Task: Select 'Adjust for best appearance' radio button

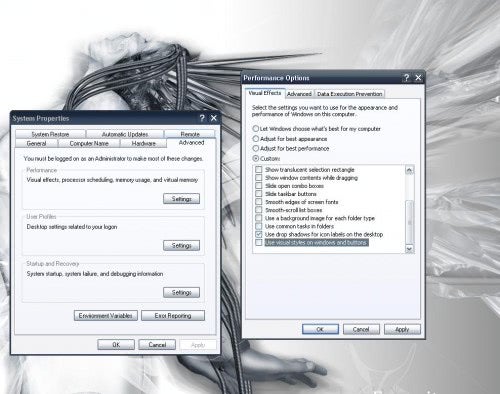Action: pos(256,139)
